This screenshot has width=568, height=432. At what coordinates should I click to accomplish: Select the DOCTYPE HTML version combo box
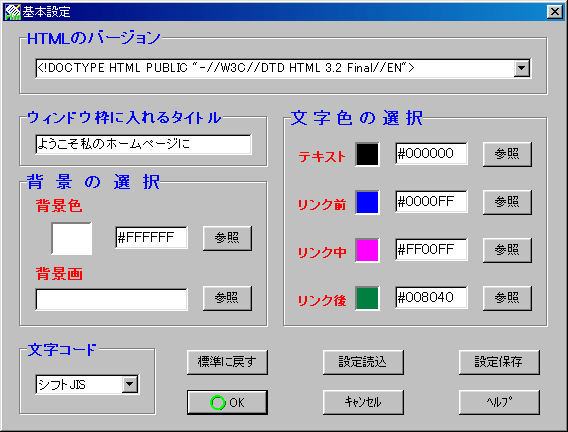pos(283,68)
